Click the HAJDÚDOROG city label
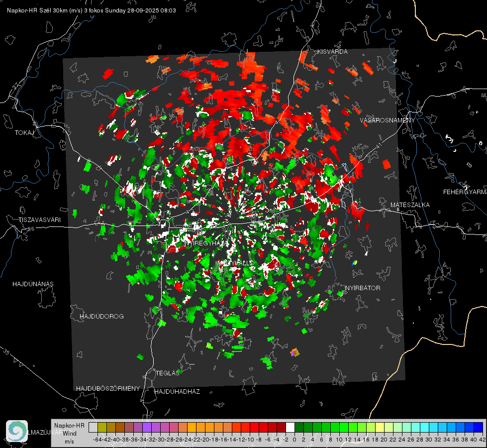 coord(101,317)
